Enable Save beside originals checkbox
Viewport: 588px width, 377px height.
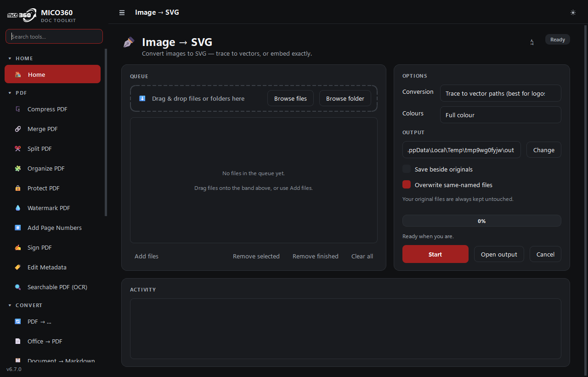407,169
